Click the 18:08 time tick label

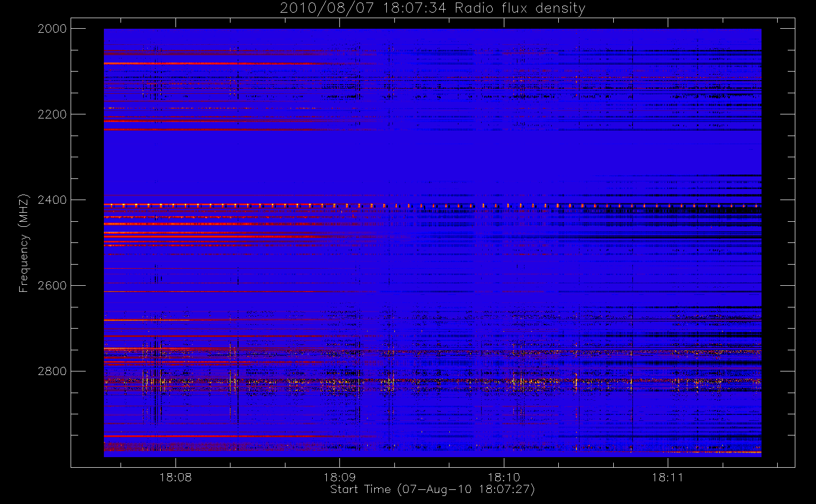[176, 477]
